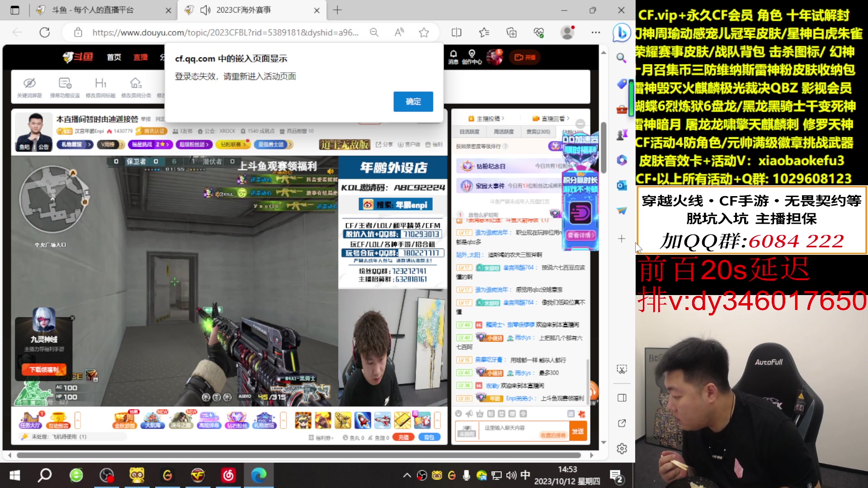Open 主播投稿 link
The height and width of the screenshot is (488, 868).
486,119
